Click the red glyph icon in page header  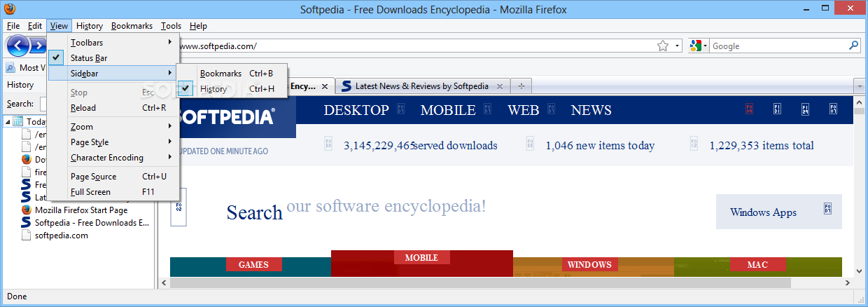point(750,109)
